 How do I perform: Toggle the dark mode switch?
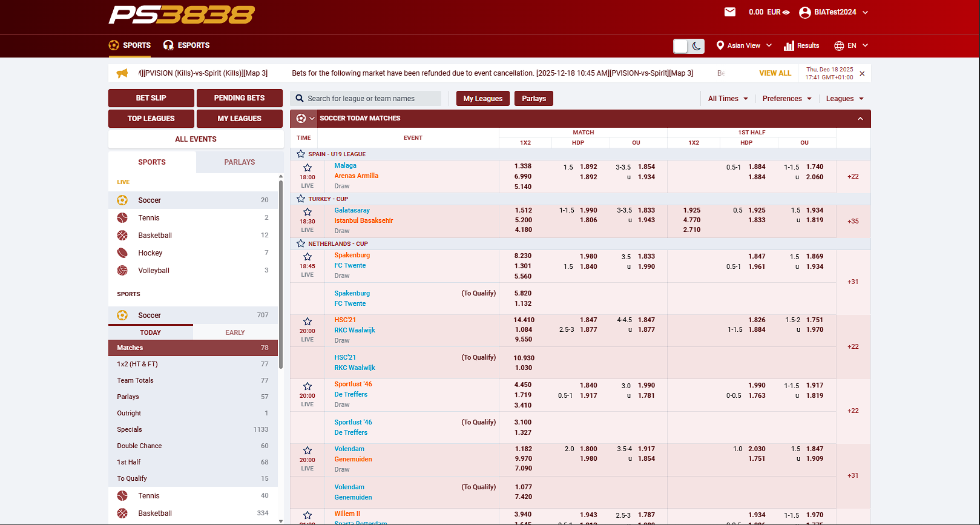pyautogui.click(x=689, y=46)
